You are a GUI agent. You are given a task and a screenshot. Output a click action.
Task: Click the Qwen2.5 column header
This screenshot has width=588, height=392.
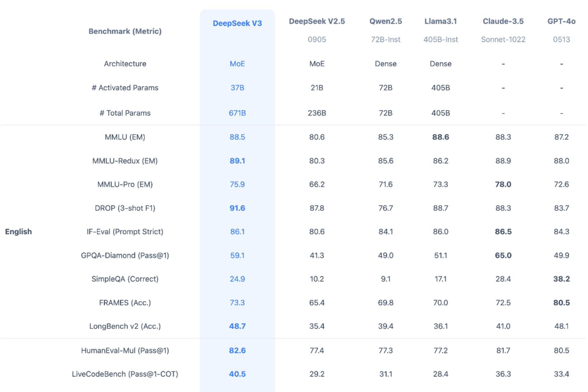coord(386,21)
